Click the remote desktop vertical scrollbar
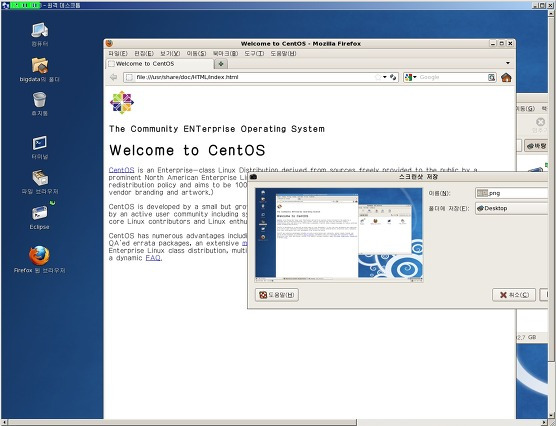This screenshot has width=556, height=426. pyautogui.click(x=551, y=189)
